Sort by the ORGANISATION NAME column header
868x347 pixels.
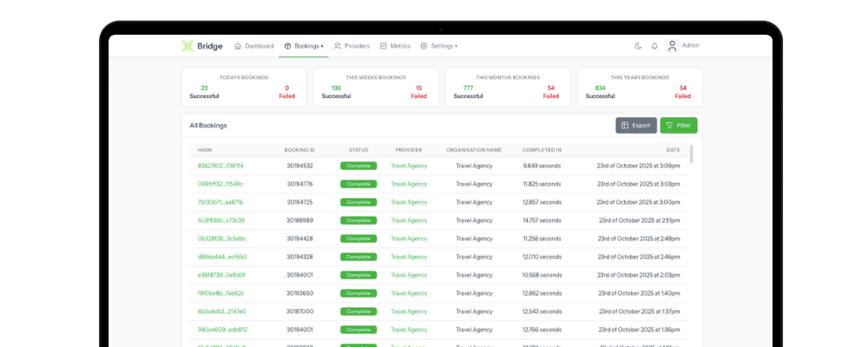click(x=475, y=150)
